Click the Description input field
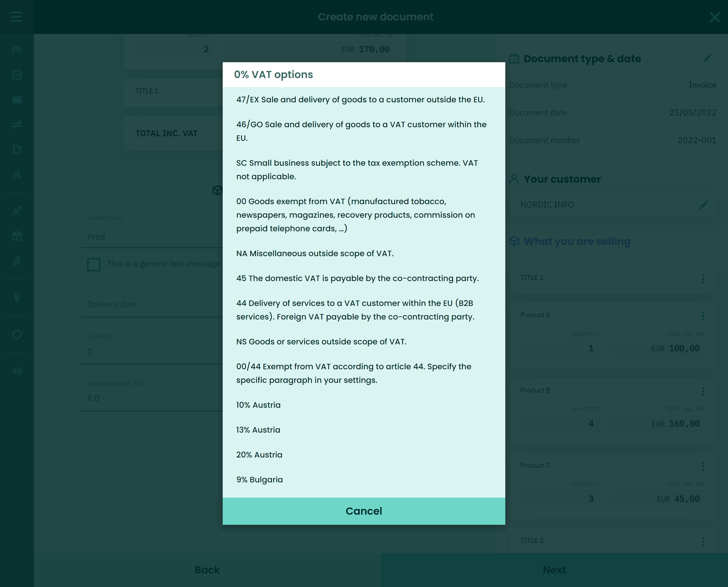The width and height of the screenshot is (728, 587). pyautogui.click(x=152, y=237)
